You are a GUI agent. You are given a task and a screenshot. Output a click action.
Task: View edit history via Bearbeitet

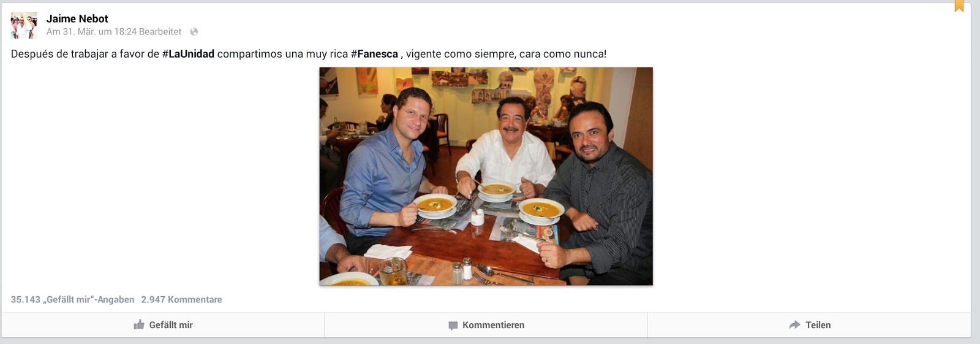[x=160, y=32]
